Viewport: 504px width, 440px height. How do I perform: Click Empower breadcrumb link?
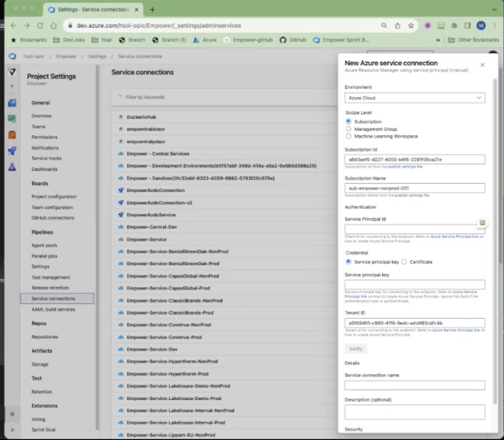[66, 56]
